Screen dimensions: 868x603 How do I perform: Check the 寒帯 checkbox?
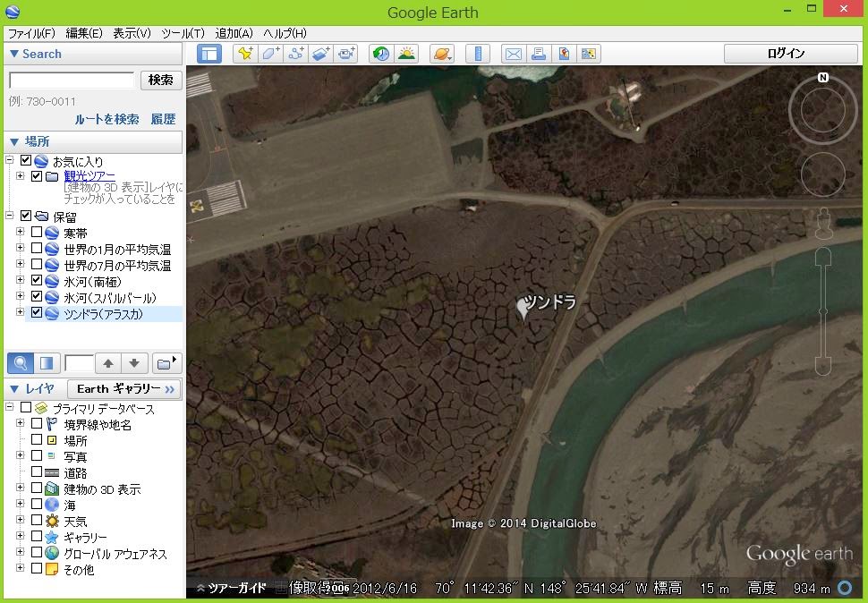click(x=37, y=232)
